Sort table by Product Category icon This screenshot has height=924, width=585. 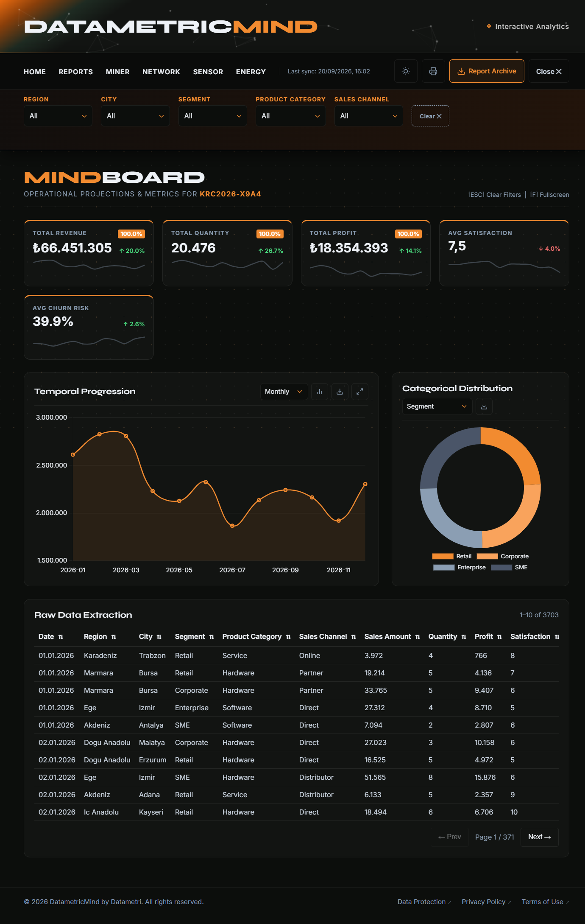coord(289,637)
